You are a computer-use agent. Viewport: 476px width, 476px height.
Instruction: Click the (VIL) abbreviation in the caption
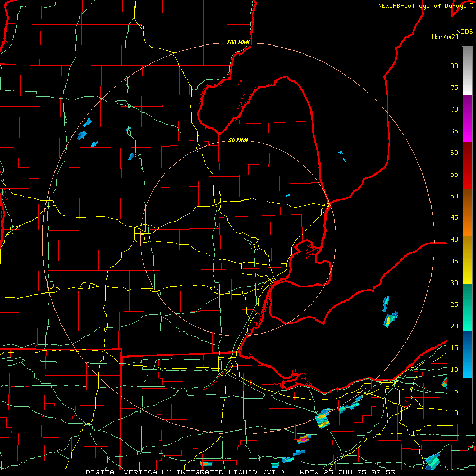tap(274, 472)
